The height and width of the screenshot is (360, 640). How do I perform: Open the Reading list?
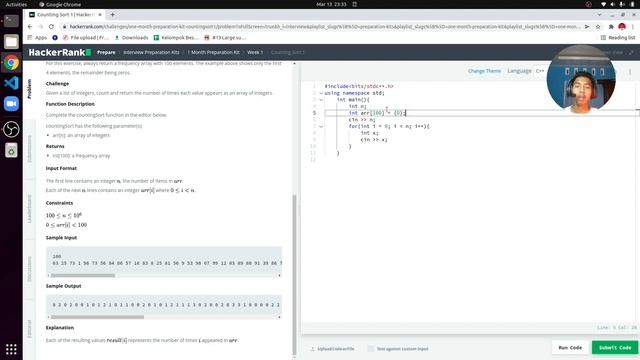(618, 38)
